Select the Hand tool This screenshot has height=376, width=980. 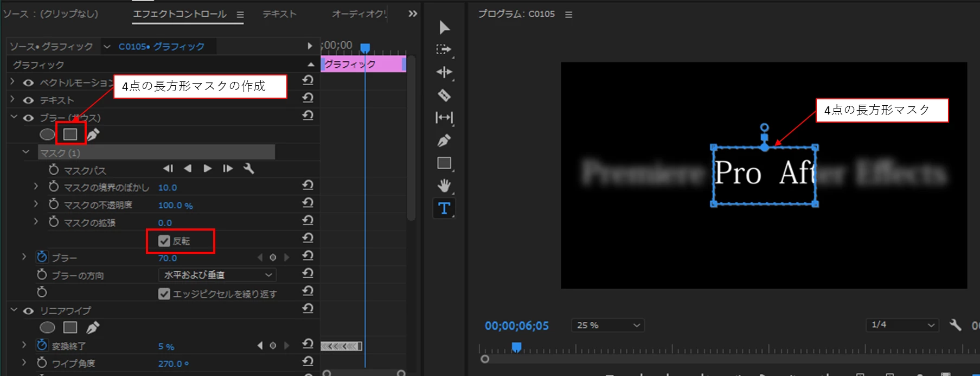point(444,186)
